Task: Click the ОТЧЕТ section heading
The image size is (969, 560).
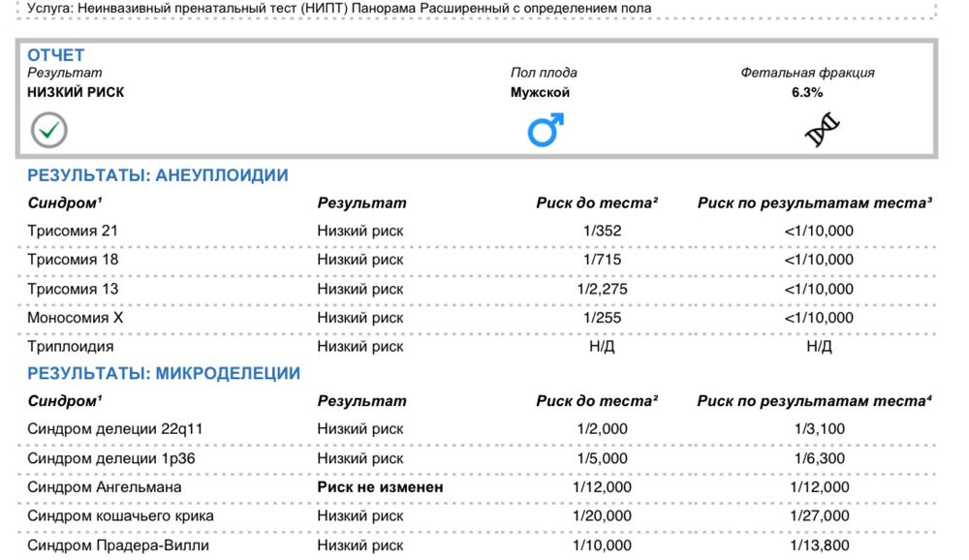Action: [x=56, y=55]
